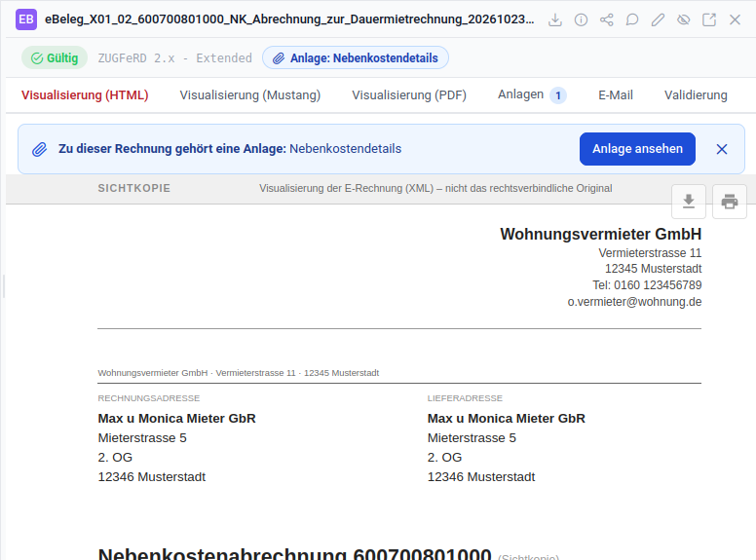
Task: Print the invoice visualization
Action: pyautogui.click(x=730, y=202)
